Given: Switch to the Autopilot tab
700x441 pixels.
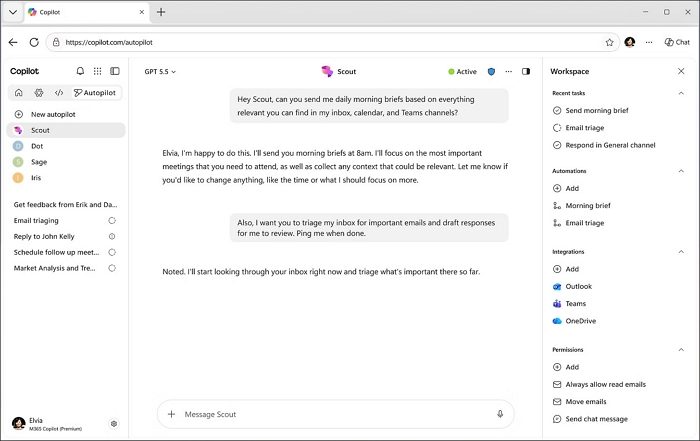Looking at the screenshot, I should [x=95, y=92].
